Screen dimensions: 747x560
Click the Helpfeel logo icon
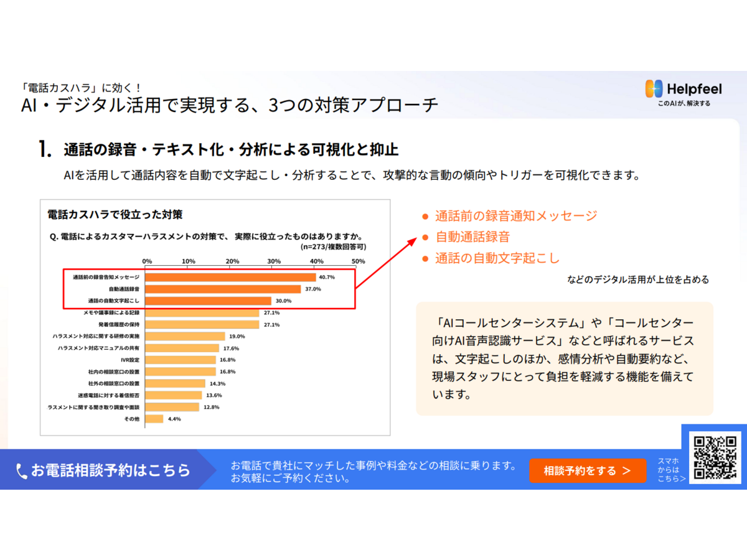click(x=654, y=89)
